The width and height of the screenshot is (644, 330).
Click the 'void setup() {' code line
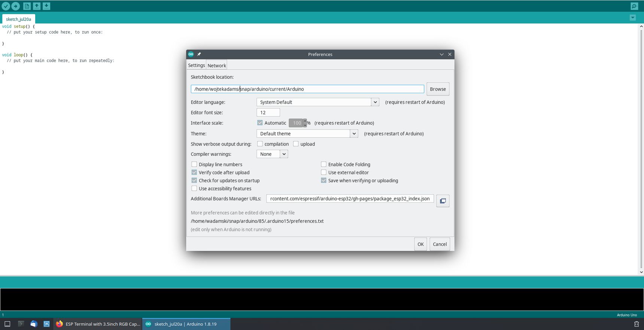(18, 27)
